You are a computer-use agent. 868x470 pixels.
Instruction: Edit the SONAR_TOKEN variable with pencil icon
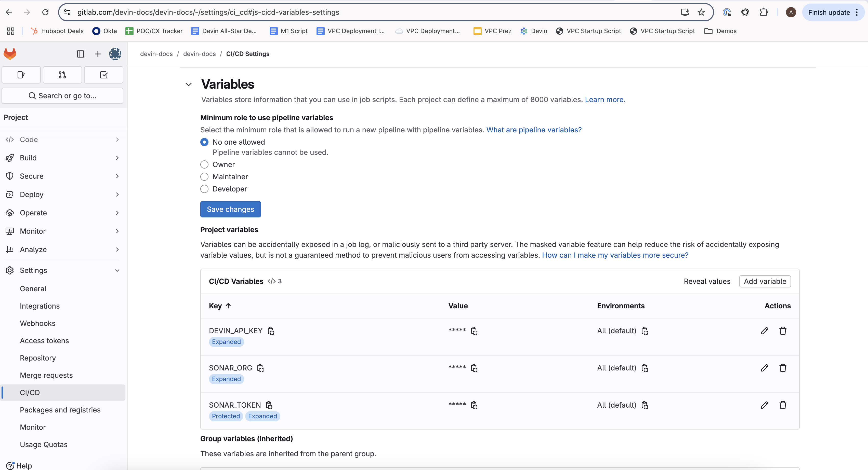(x=764, y=405)
